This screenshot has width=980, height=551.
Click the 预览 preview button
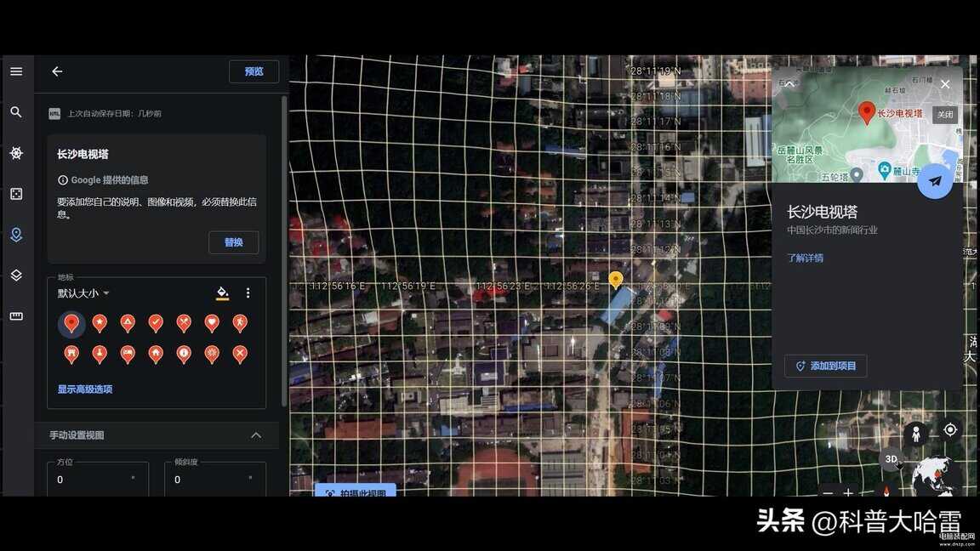[x=254, y=71]
